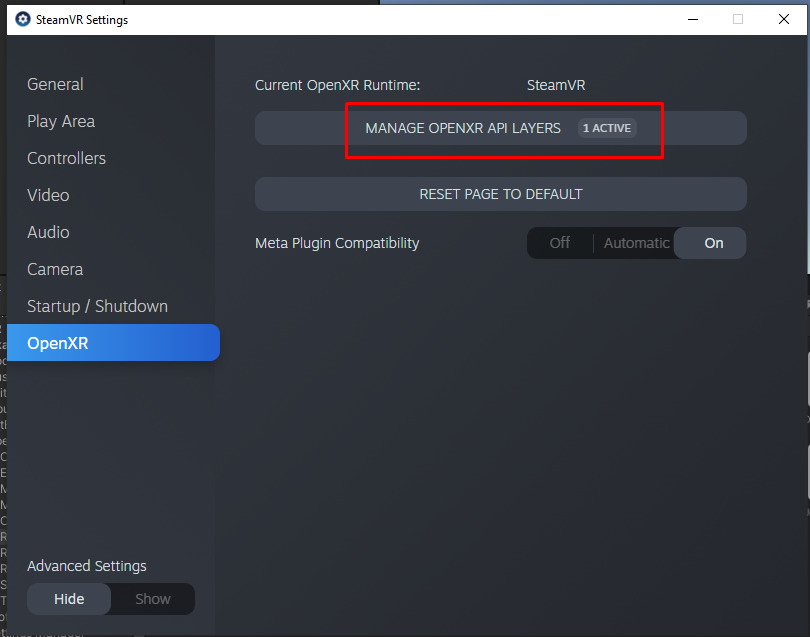Open the Play Area settings section

coord(61,121)
